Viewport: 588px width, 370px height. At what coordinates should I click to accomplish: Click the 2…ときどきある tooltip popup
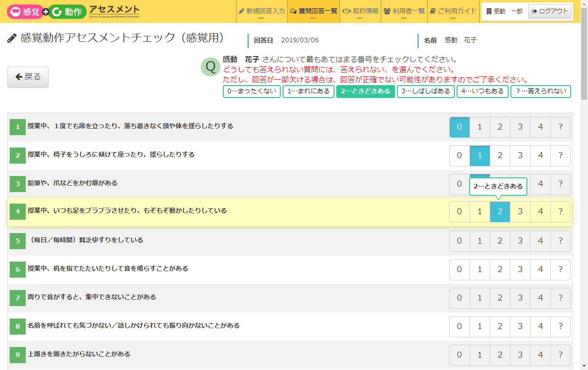[x=498, y=187]
